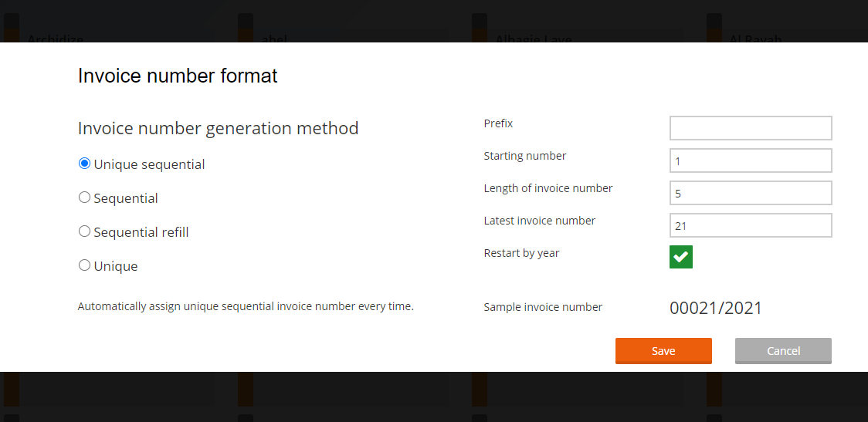Edit the Latest invoice number field
The image size is (868, 422).
pyautogui.click(x=750, y=225)
